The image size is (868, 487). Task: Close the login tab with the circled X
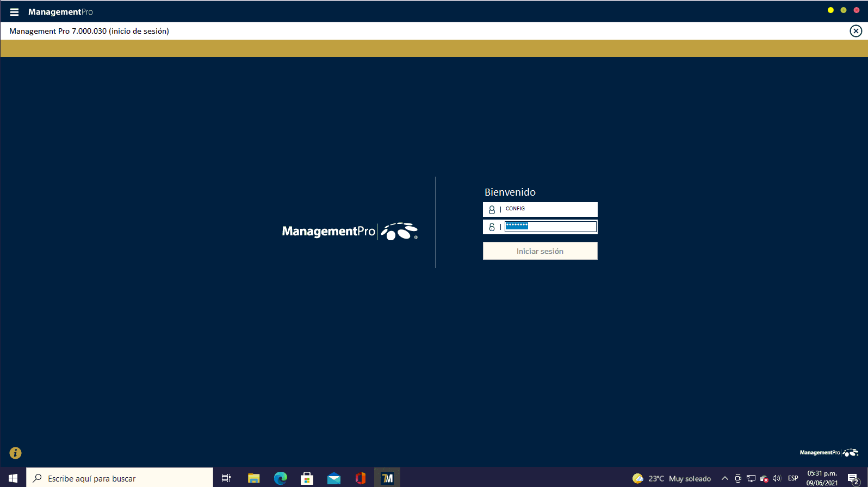coord(855,31)
